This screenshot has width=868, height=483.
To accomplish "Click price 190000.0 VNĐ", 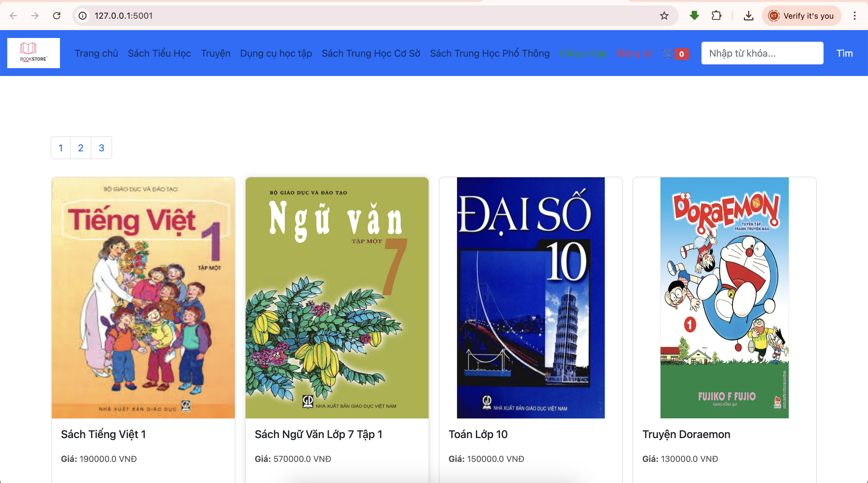I will point(108,459).
